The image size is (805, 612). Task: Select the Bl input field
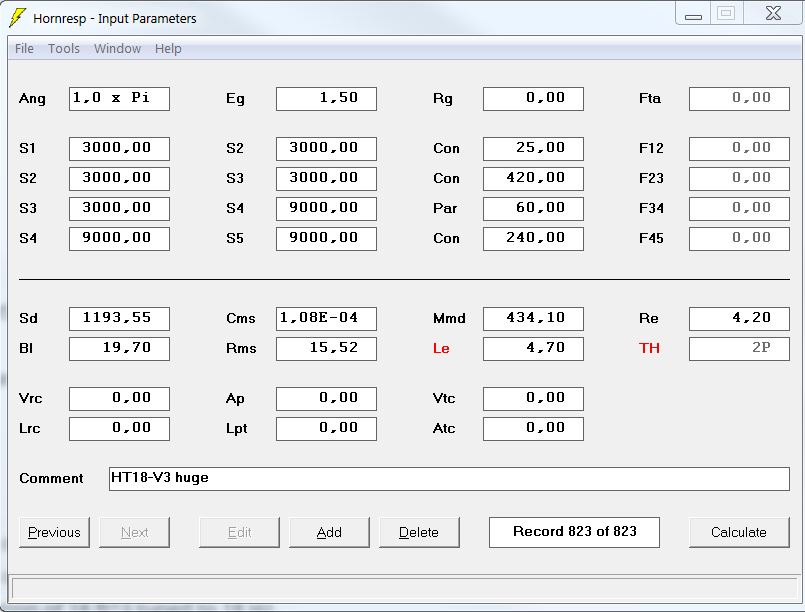120,349
